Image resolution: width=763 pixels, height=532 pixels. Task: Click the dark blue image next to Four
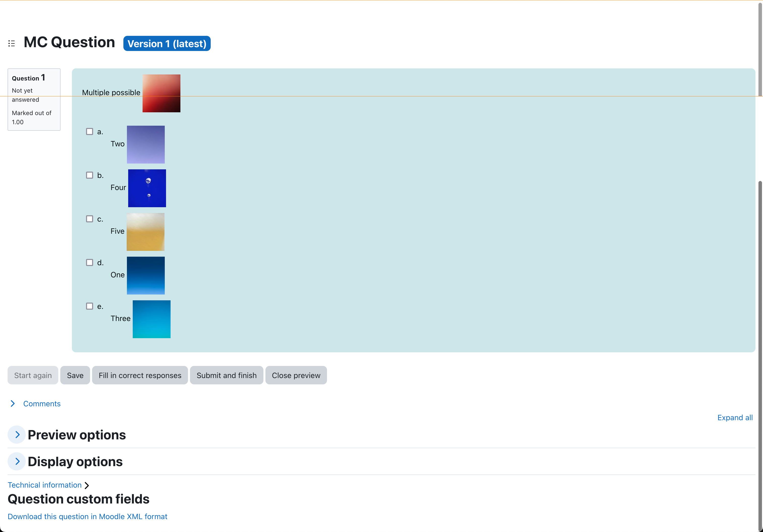[147, 189]
